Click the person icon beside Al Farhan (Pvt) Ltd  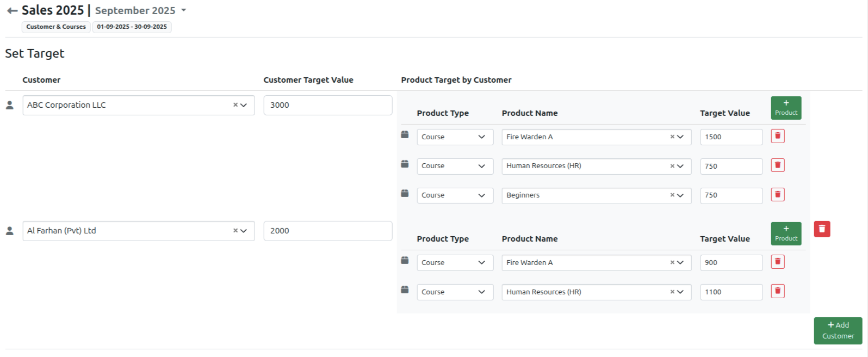click(x=9, y=231)
